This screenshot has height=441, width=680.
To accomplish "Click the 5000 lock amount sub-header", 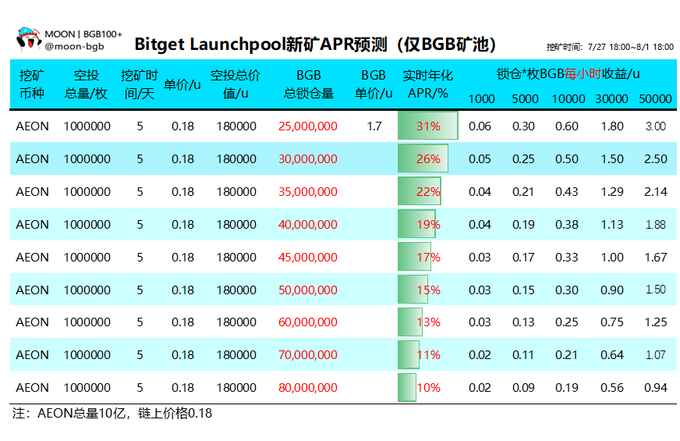I will click(525, 99).
